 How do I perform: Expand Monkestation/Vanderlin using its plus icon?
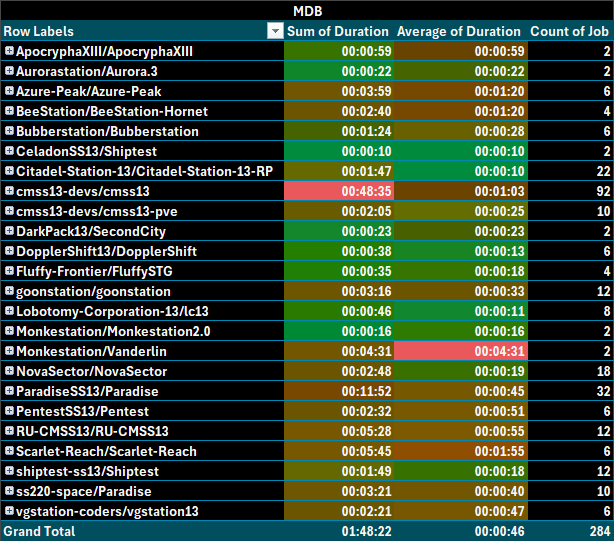point(9,351)
